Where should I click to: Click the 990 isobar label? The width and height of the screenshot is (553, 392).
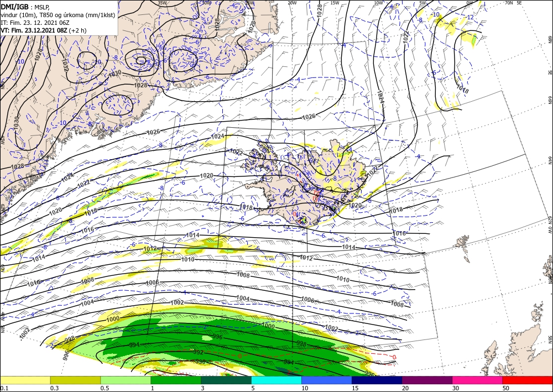(x=201, y=362)
